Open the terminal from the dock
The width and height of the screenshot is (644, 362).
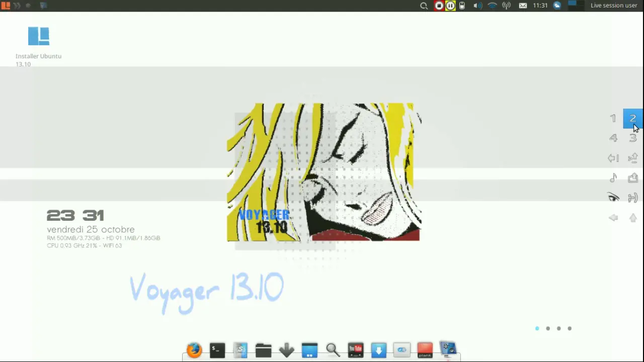217,350
